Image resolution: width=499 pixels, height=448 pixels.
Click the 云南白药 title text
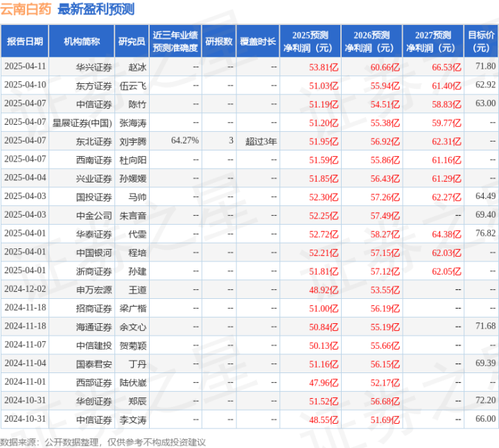pos(28,9)
